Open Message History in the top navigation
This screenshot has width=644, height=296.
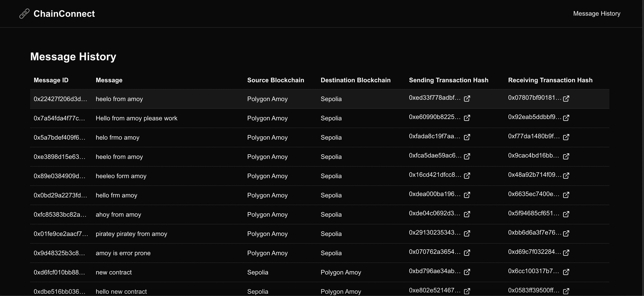click(596, 14)
